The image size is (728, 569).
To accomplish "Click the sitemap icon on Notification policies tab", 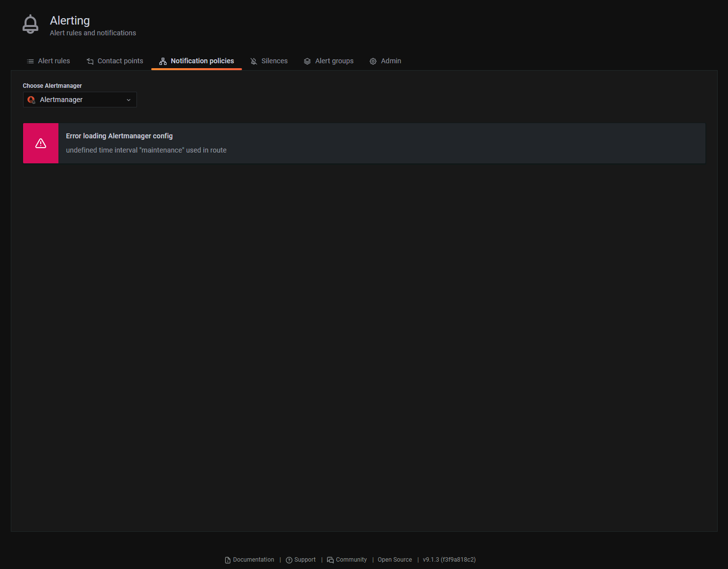I will pos(162,61).
